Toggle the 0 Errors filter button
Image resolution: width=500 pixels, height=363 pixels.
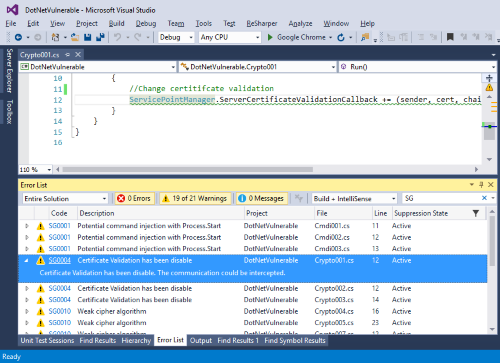click(x=135, y=198)
